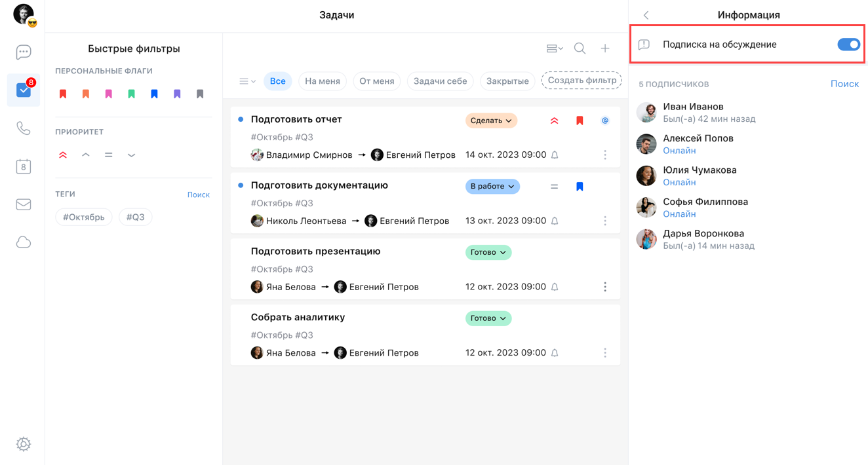Disable the Подписка на обсуждение toggle
868x465 pixels.
click(848, 45)
